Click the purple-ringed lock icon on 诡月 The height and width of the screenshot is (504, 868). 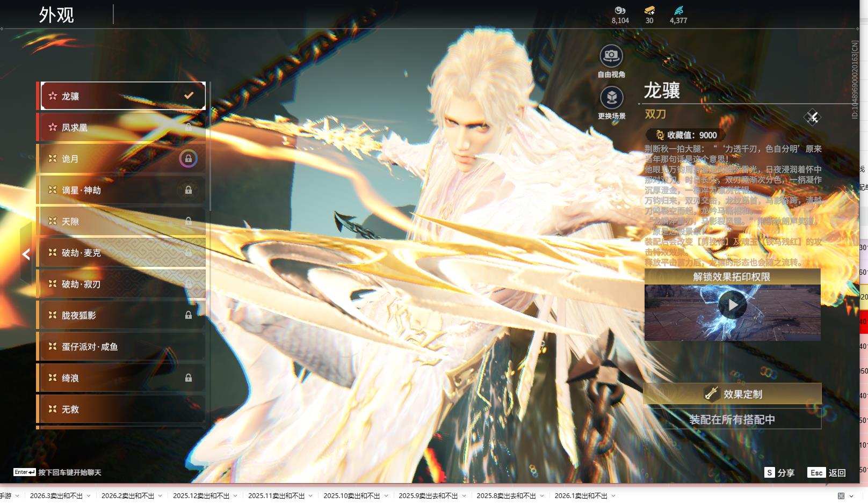pyautogui.click(x=188, y=159)
